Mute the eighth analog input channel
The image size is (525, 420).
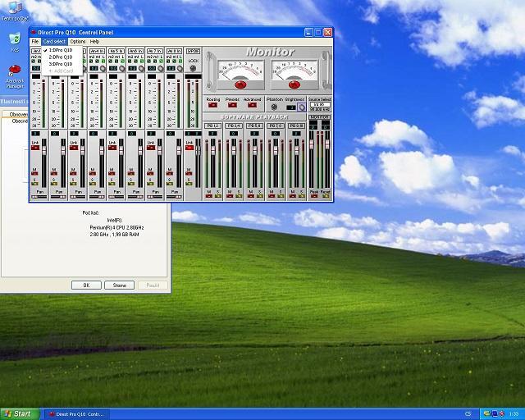tap(170, 173)
